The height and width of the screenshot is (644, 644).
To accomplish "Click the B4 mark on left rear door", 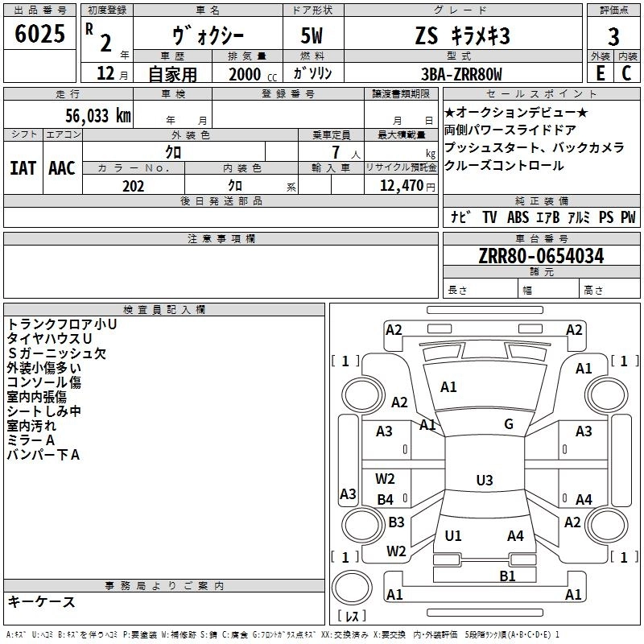I will tap(386, 499).
